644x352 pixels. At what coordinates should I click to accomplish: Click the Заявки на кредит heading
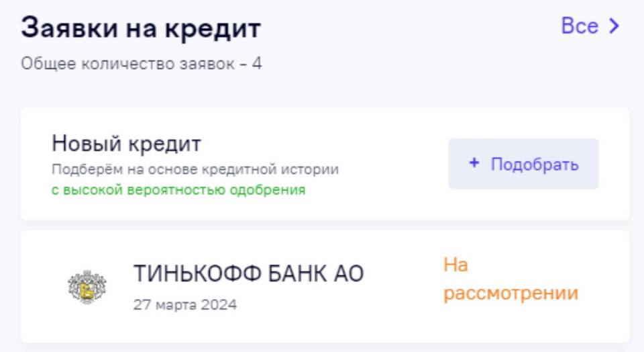[x=141, y=28]
